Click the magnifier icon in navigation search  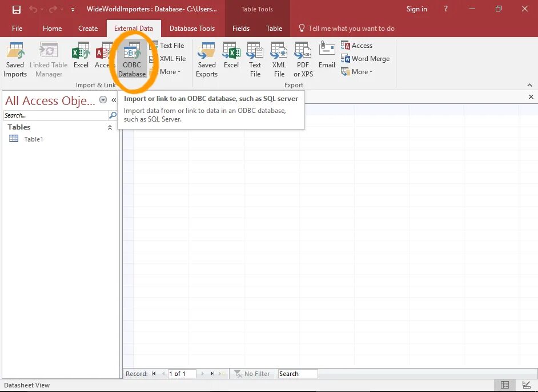point(113,115)
